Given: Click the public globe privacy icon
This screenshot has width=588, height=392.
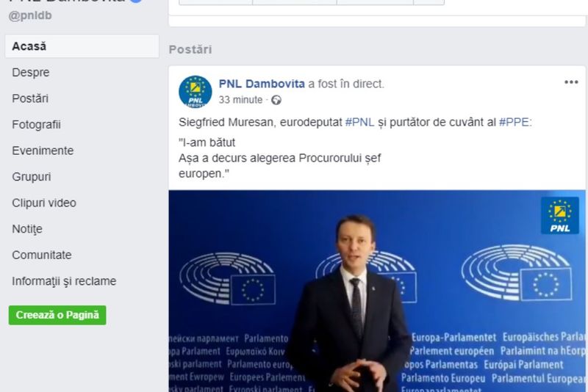Looking at the screenshot, I should 276,101.
